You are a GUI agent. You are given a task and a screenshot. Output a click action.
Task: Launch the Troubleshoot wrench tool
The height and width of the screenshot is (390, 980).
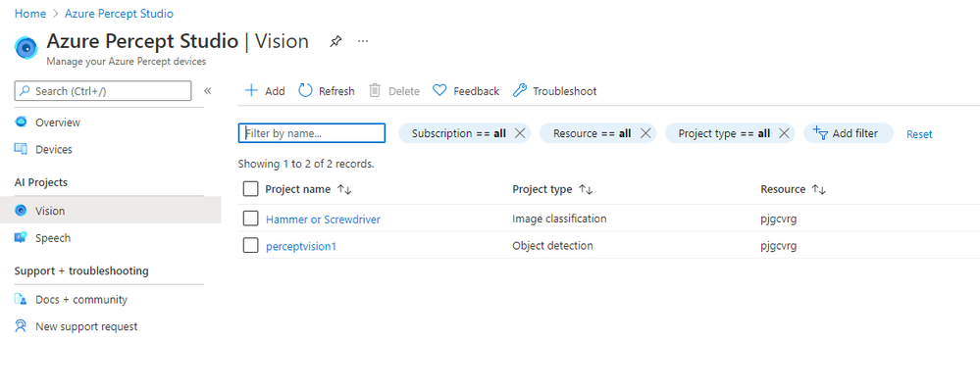pos(555,91)
